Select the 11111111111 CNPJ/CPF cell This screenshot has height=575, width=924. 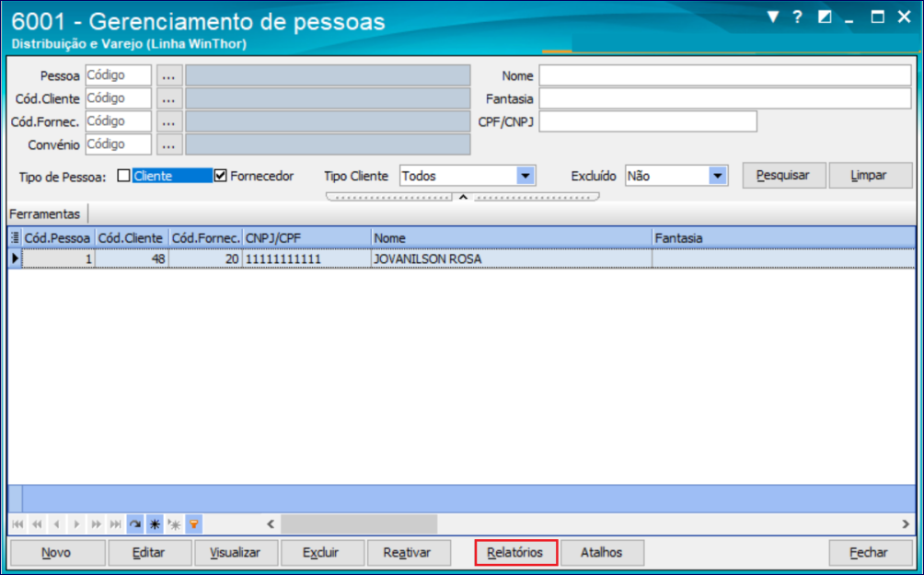tap(306, 258)
